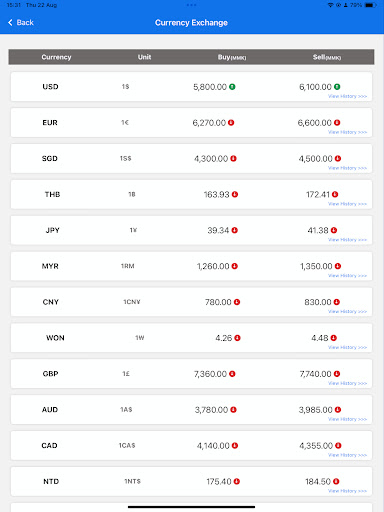Open View History for MYR row
The image size is (384, 512).
pos(347,276)
